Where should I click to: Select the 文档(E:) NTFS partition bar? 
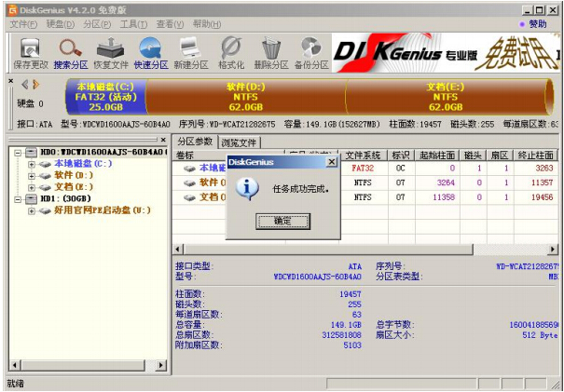[x=446, y=97]
